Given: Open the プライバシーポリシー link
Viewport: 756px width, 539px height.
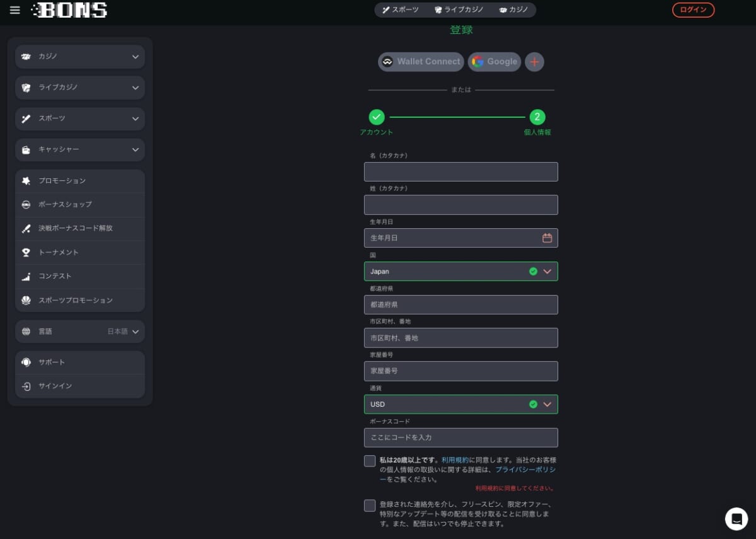Looking at the screenshot, I should (x=525, y=470).
